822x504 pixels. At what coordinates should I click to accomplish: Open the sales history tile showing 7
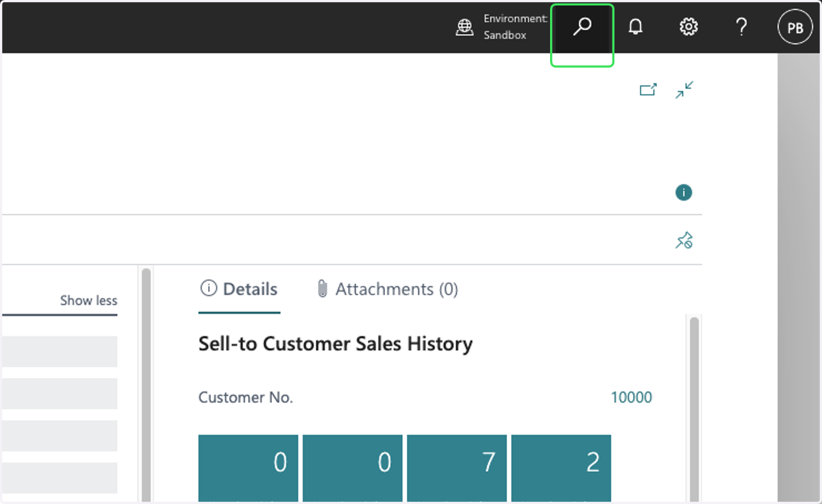point(457,468)
